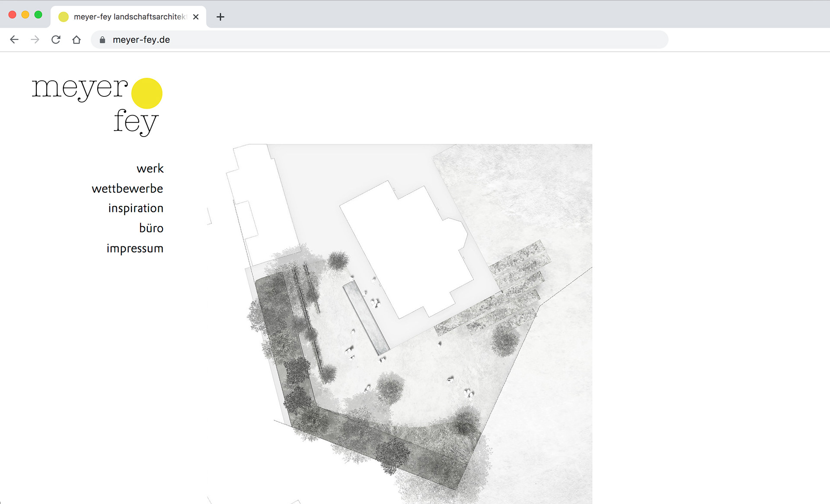Open the inspiration menu link
Viewport: 830px width, 504px height.
click(136, 208)
